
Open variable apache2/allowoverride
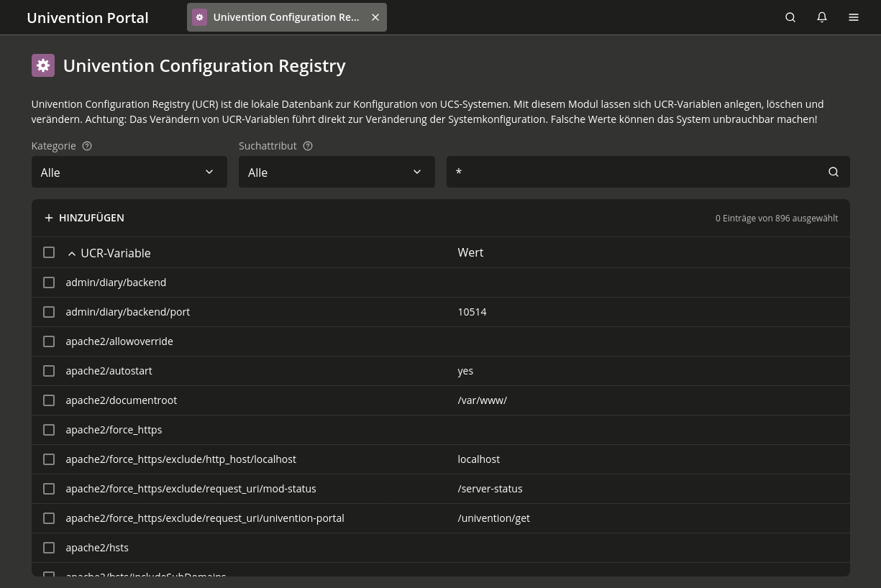pyautogui.click(x=119, y=341)
